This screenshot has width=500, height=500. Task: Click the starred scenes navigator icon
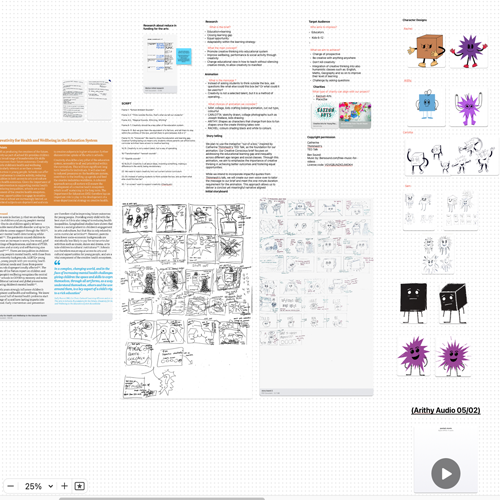(80, 486)
